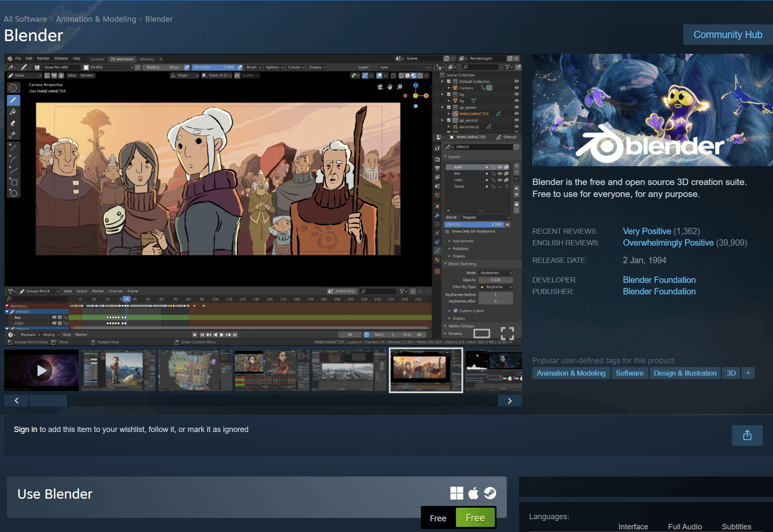
Task: Click the Sign in link
Action: click(26, 429)
